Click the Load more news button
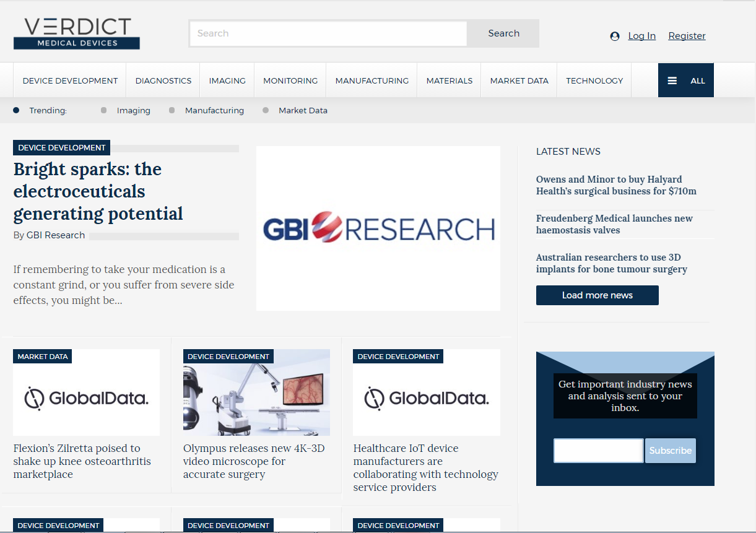Viewport: 756px width, 533px height. click(597, 295)
